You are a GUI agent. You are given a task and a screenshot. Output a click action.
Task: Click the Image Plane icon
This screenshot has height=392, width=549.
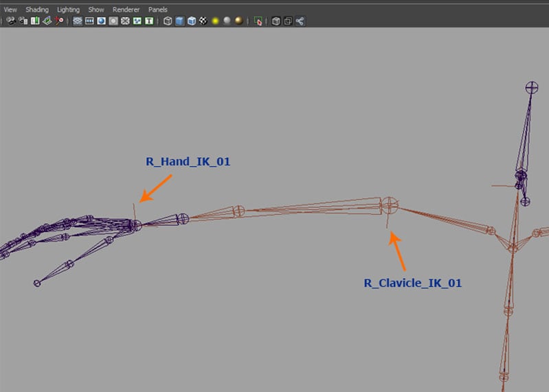[47, 21]
